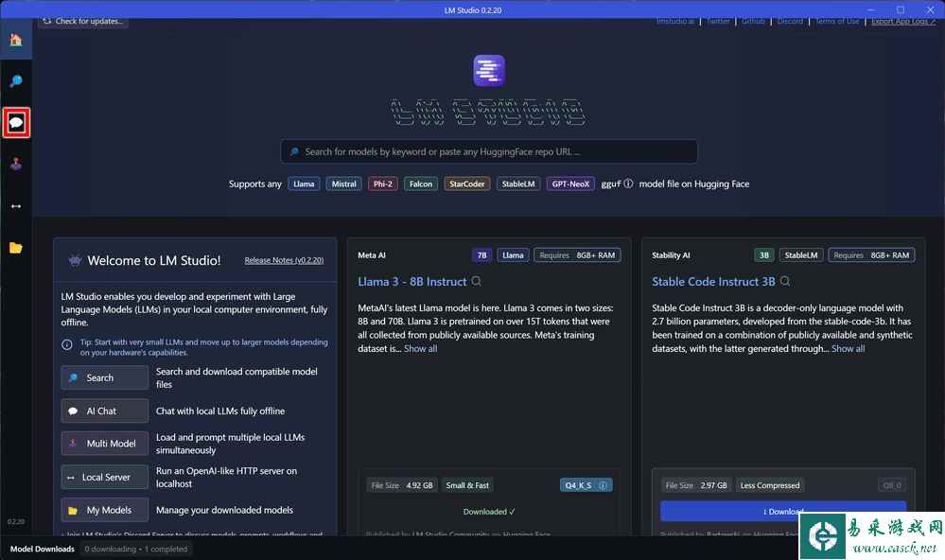This screenshot has width=945, height=560.
Task: Open the Local Server sidebar icon
Action: click(x=15, y=205)
